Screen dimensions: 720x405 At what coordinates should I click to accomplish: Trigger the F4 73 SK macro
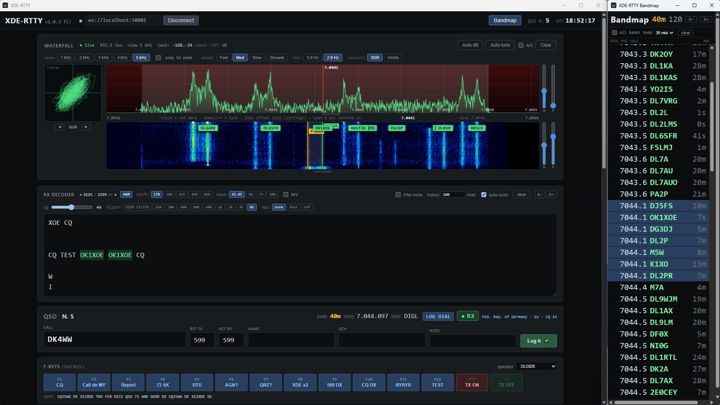tap(163, 382)
